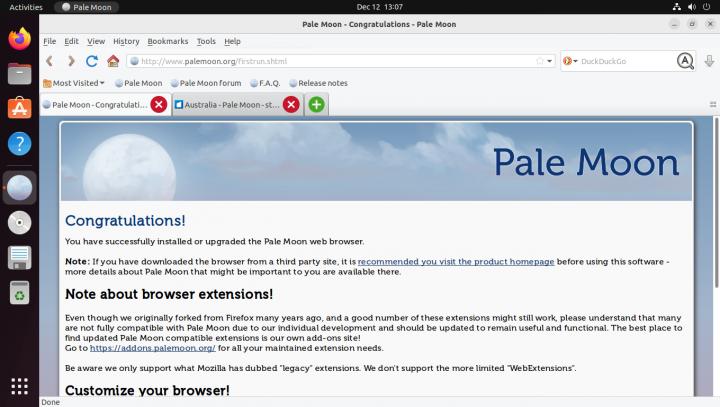
Task: Close the Pale Moon Congratulations tab
Action: (158, 104)
